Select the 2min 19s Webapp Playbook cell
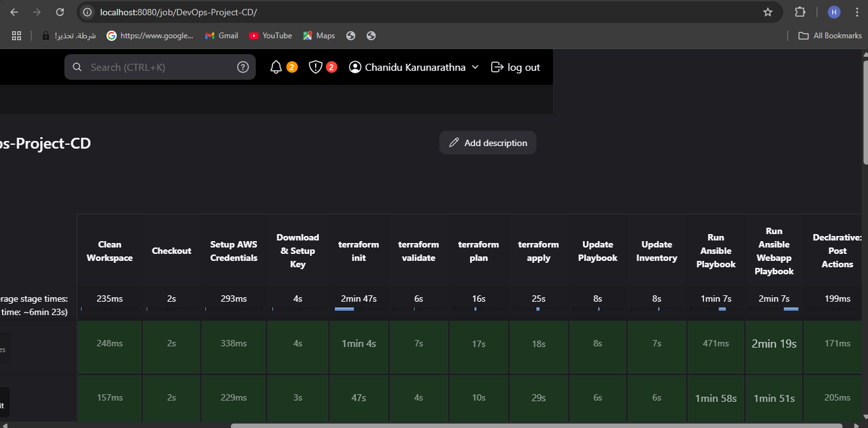 pyautogui.click(x=774, y=346)
